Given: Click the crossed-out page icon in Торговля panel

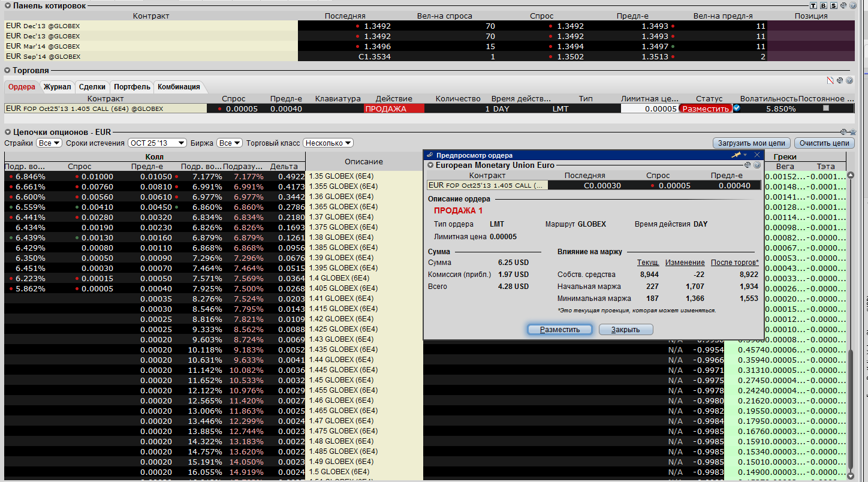Looking at the screenshot, I should click(x=830, y=80).
